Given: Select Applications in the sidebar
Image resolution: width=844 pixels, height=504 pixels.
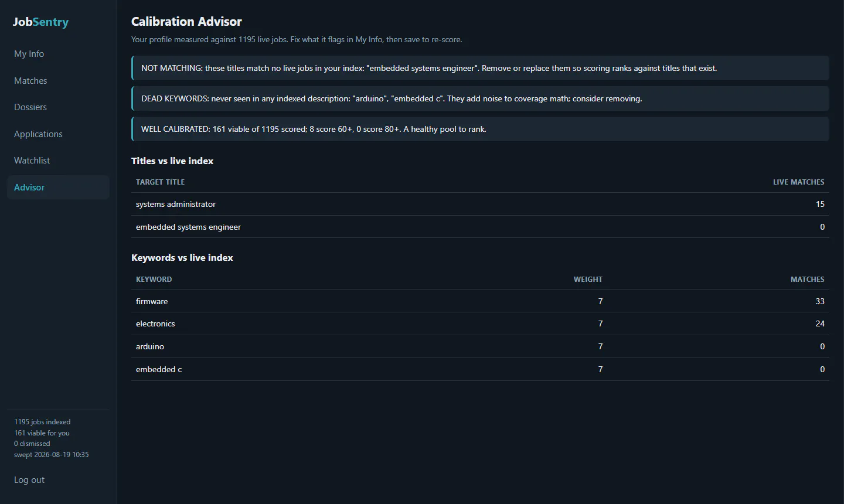Looking at the screenshot, I should (x=58, y=134).
